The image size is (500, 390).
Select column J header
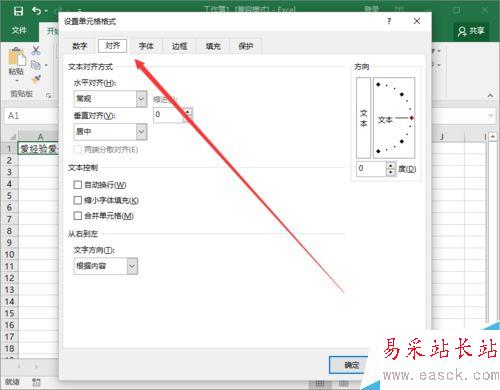[442, 137]
